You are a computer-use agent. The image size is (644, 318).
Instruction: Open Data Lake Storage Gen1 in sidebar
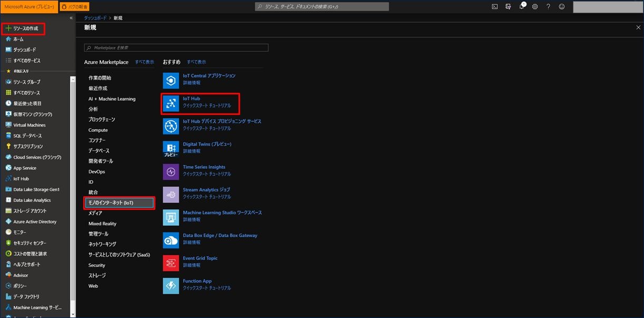click(37, 189)
